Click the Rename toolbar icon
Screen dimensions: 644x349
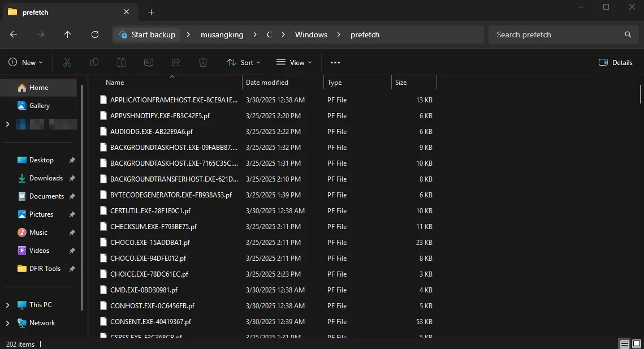tap(149, 62)
